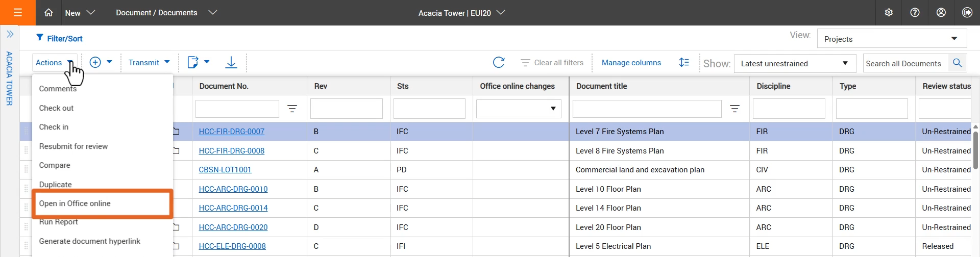Open document HCC-ARC-DRG-0020 link
Viewport: 980px width, 257px height.
[233, 227]
